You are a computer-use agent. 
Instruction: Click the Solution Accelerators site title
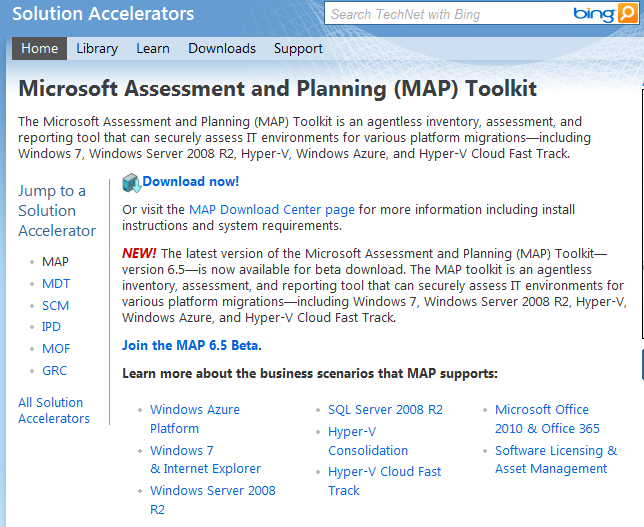click(103, 14)
